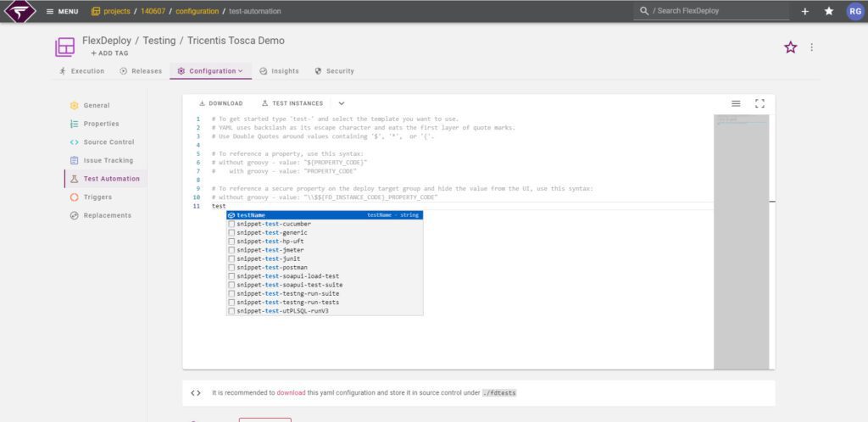868x422 pixels.
Task: Choose snippet-test-utPLSQL-runV3 from suggestions
Action: 325,311
